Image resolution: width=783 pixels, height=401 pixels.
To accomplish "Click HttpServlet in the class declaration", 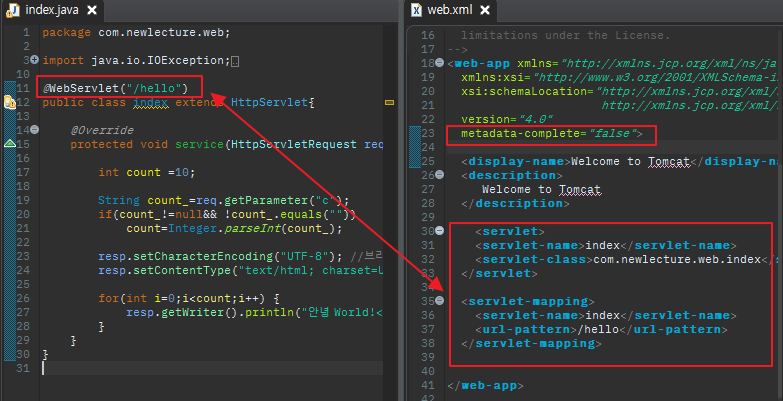I will [269, 103].
